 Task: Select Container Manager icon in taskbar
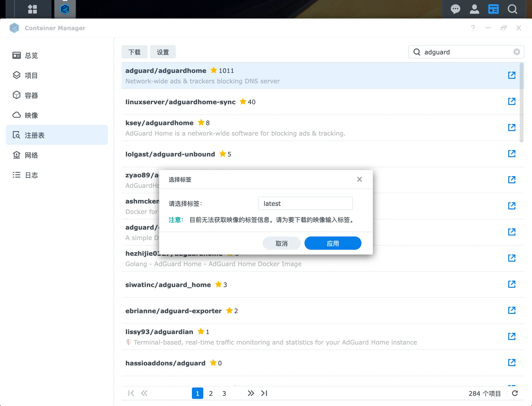click(x=65, y=9)
